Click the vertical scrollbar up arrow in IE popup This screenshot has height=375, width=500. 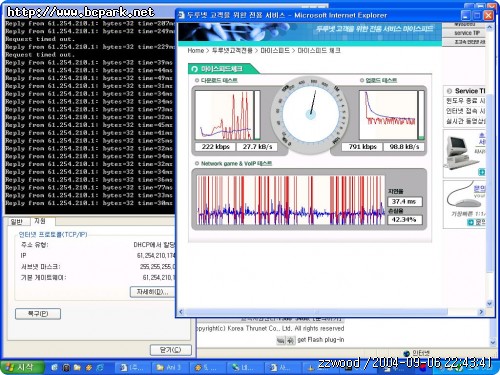(489, 27)
